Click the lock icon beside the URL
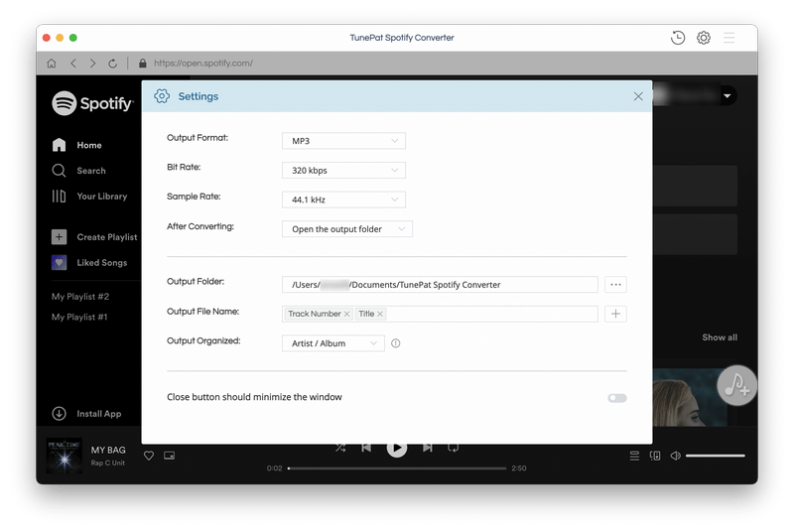The image size is (794, 532). pos(143,64)
